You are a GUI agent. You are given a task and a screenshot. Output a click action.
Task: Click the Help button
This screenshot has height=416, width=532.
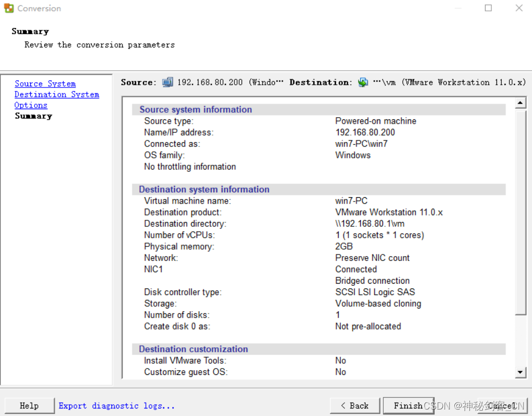[x=29, y=406]
